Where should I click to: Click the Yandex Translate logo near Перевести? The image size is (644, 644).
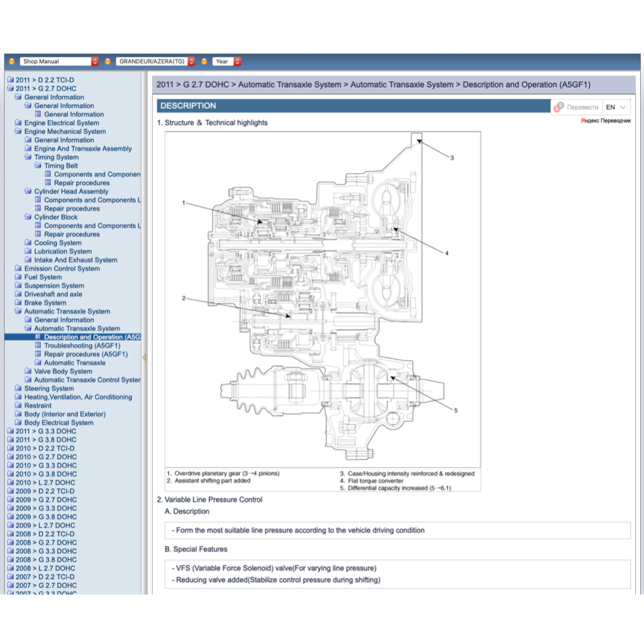click(558, 107)
